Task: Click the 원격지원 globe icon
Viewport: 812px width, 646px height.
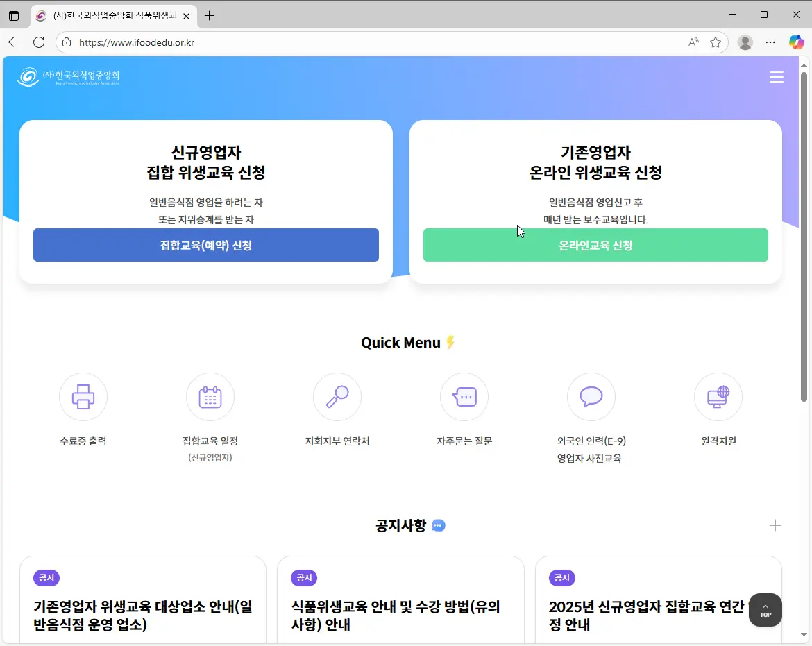Action: [718, 396]
